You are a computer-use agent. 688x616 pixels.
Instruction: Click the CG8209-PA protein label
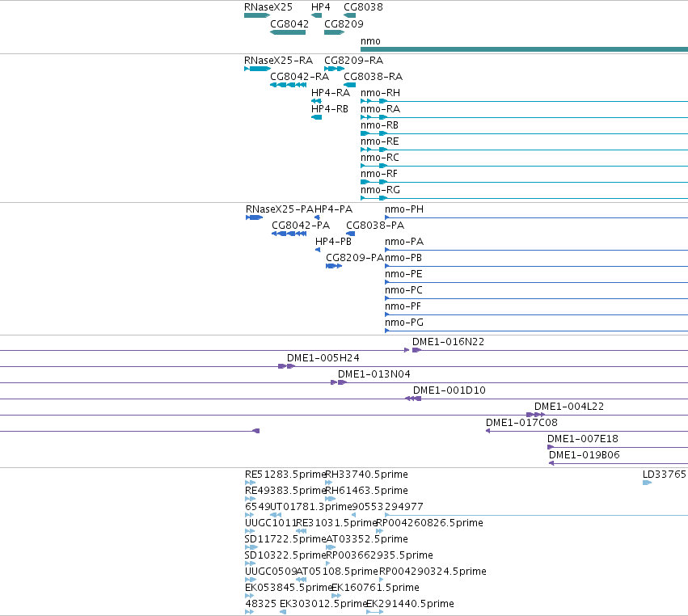pos(355,258)
